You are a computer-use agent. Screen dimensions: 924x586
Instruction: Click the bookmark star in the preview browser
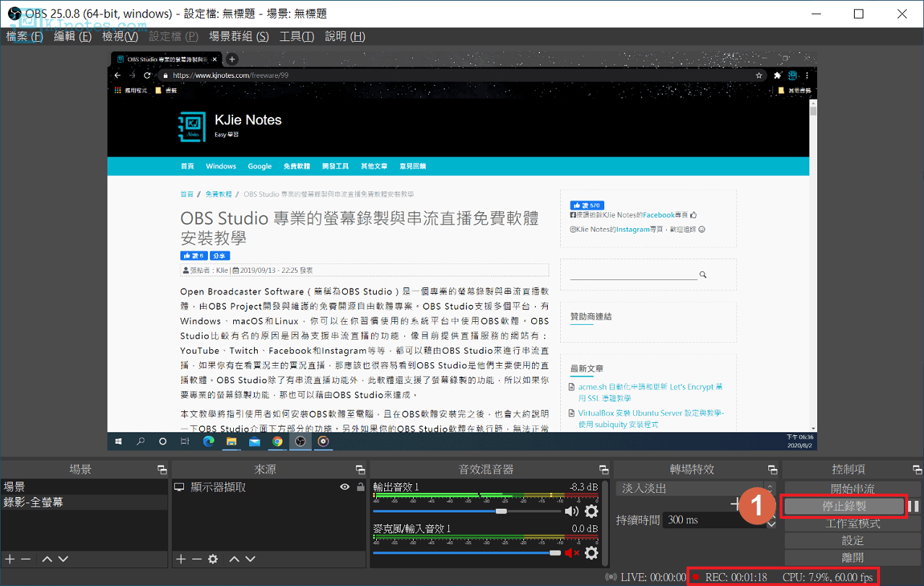click(759, 75)
